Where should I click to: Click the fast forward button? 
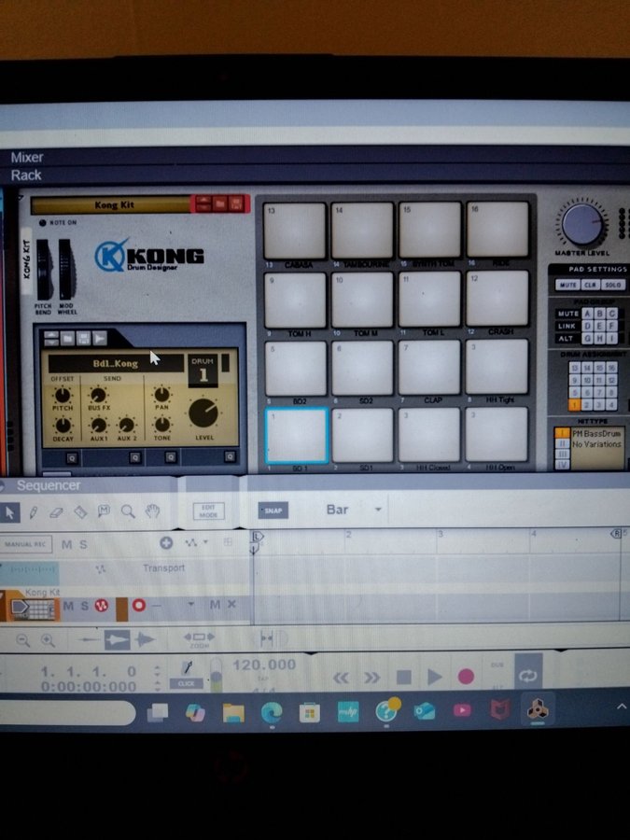pyautogui.click(x=371, y=678)
